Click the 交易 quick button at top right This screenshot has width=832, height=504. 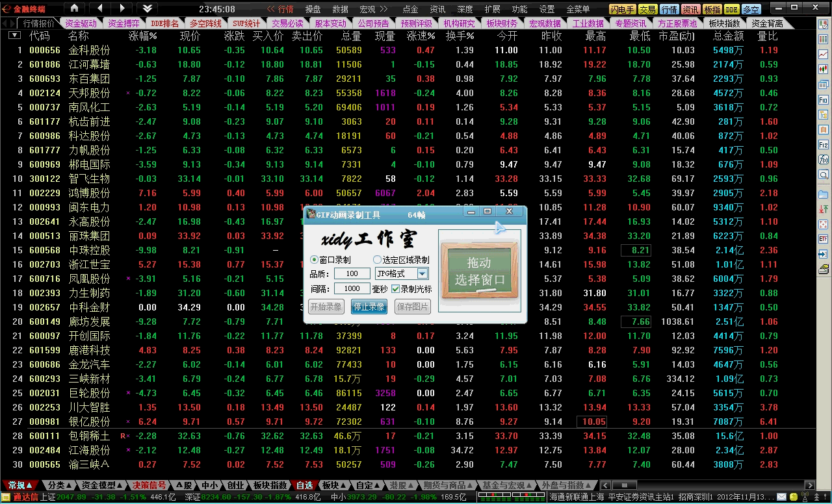point(647,9)
